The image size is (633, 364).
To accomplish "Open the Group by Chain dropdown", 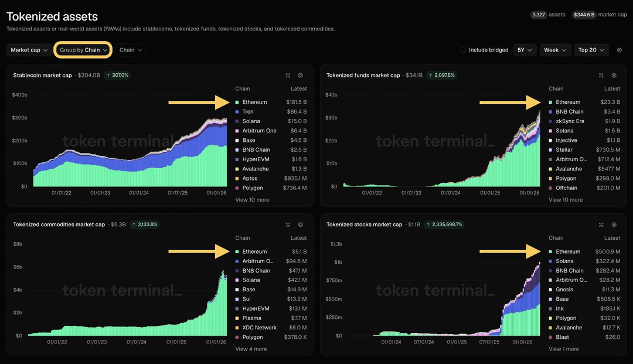I will [x=84, y=50].
